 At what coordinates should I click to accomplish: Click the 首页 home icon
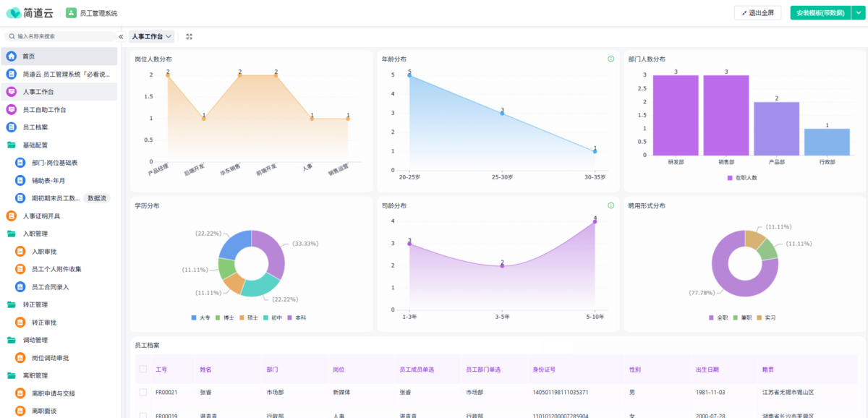coord(12,56)
